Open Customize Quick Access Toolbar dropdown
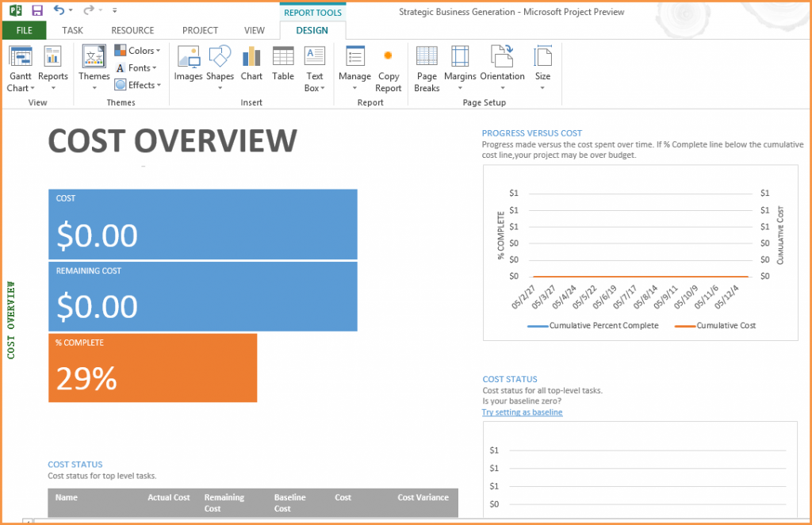 114,10
